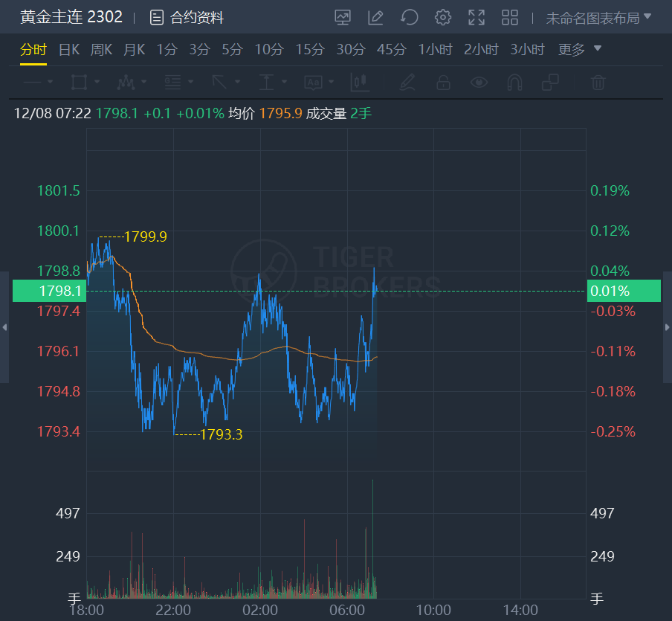Refresh the chart with the reload icon
This screenshot has height=621, width=672.
click(x=409, y=17)
